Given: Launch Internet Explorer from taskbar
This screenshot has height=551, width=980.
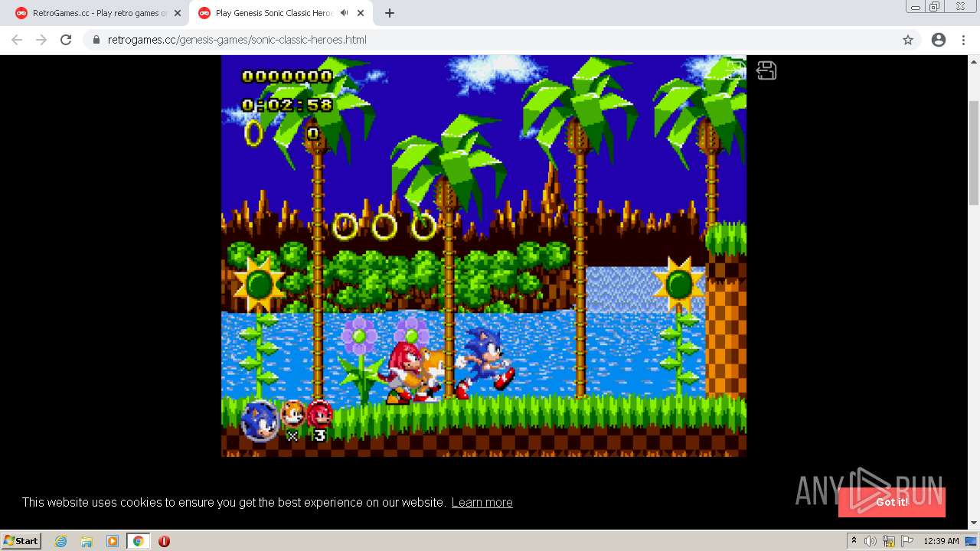Looking at the screenshot, I should point(60,541).
